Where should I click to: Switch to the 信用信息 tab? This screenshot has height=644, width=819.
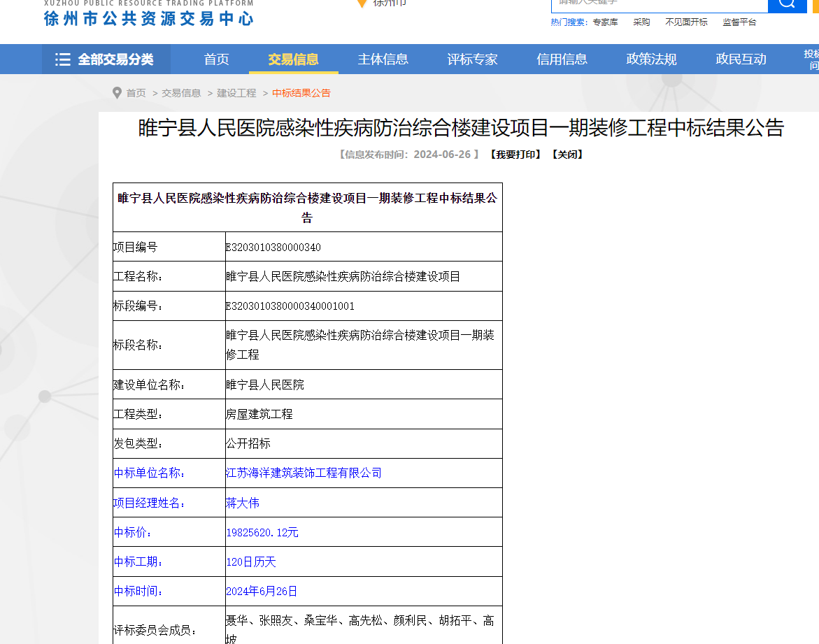pyautogui.click(x=562, y=59)
